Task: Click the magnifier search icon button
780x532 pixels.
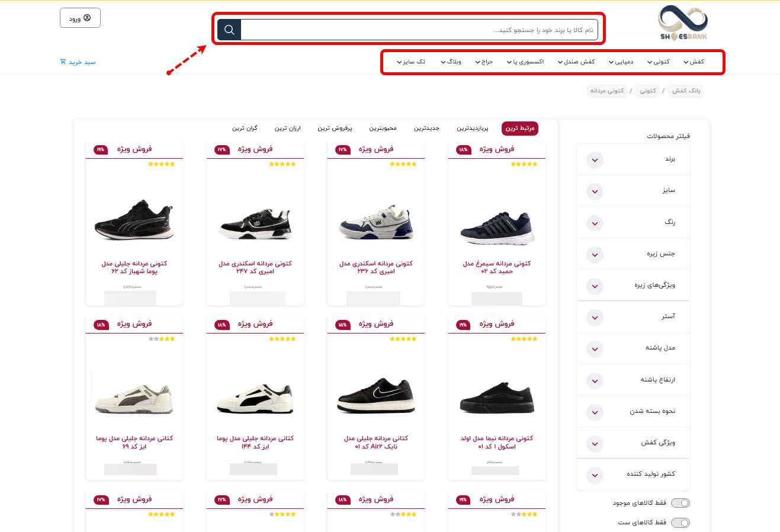Action: point(229,30)
